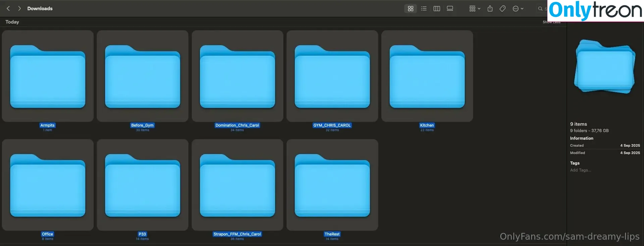The image size is (644, 246).
Task: Click the Share icon in toolbar
Action: pyautogui.click(x=490, y=9)
